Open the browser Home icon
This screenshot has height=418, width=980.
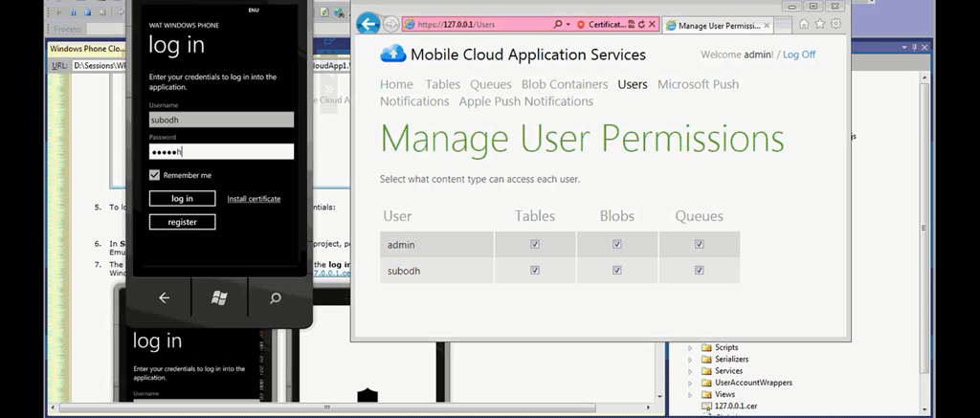click(x=804, y=24)
